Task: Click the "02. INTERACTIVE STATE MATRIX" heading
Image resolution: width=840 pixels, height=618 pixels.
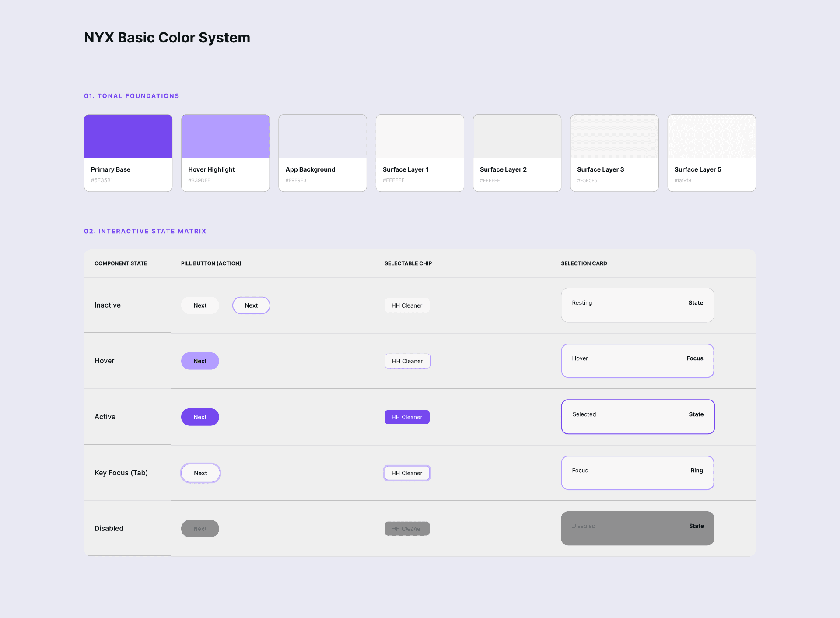Action: pyautogui.click(x=145, y=231)
